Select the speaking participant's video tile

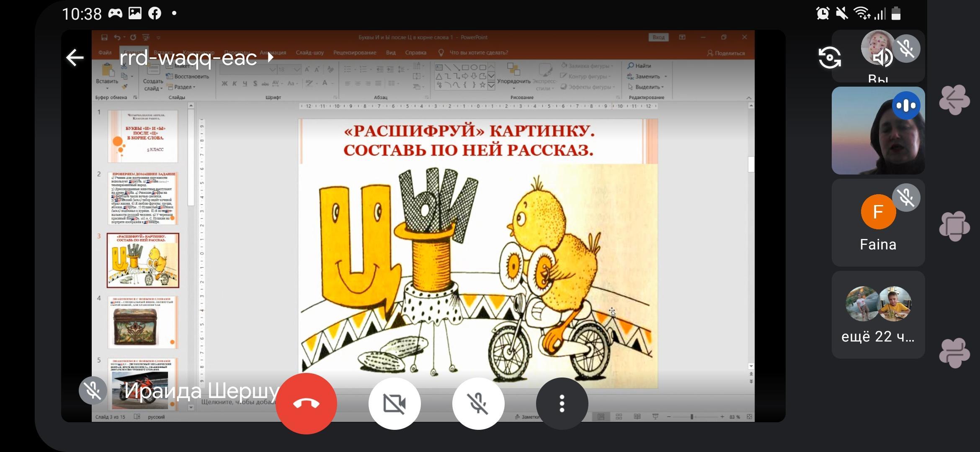(878, 131)
